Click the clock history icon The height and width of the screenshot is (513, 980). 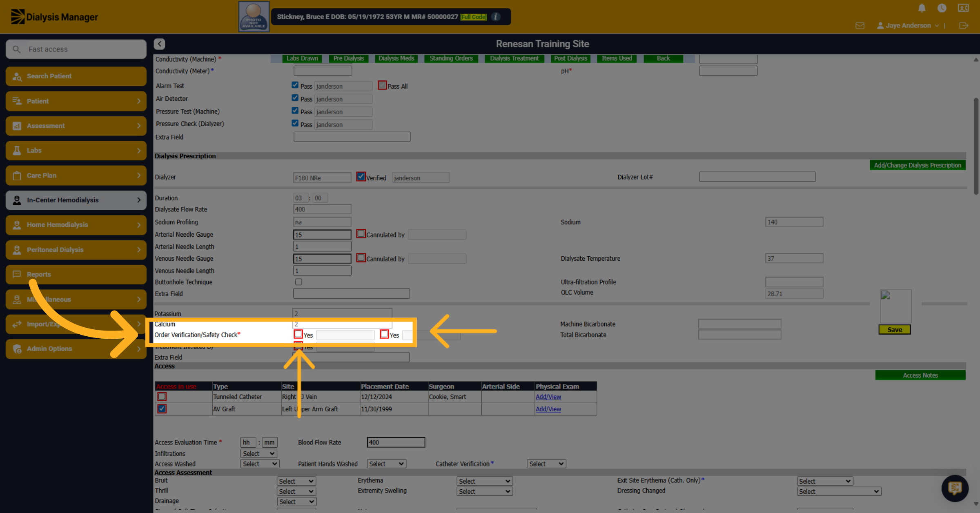point(942,8)
